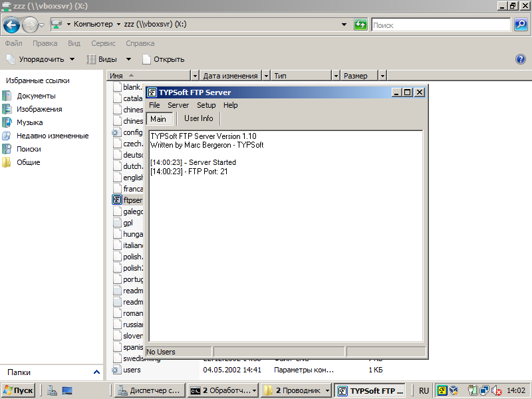This screenshot has width=532, height=399.
Task: Click the RU language indicator
Action: [x=424, y=391]
